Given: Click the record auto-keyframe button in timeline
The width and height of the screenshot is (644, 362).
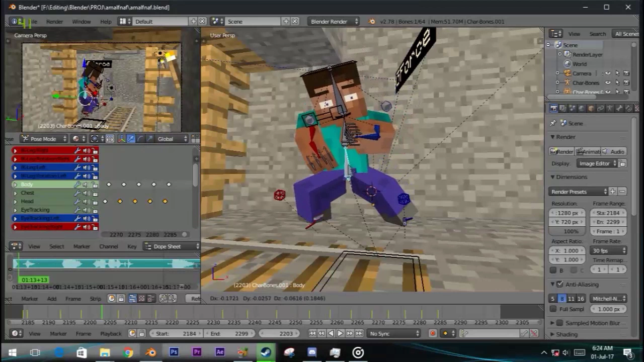Looking at the screenshot, I should (433, 333).
